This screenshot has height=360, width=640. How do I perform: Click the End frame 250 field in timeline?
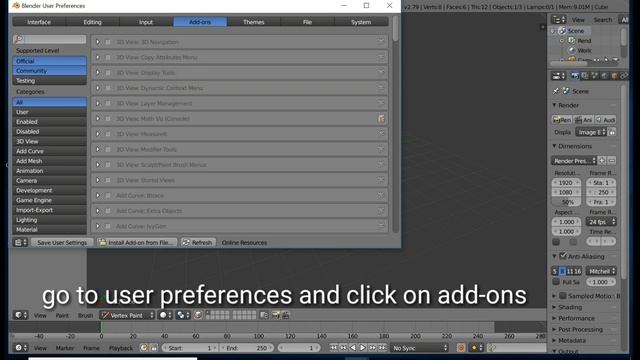247,348
